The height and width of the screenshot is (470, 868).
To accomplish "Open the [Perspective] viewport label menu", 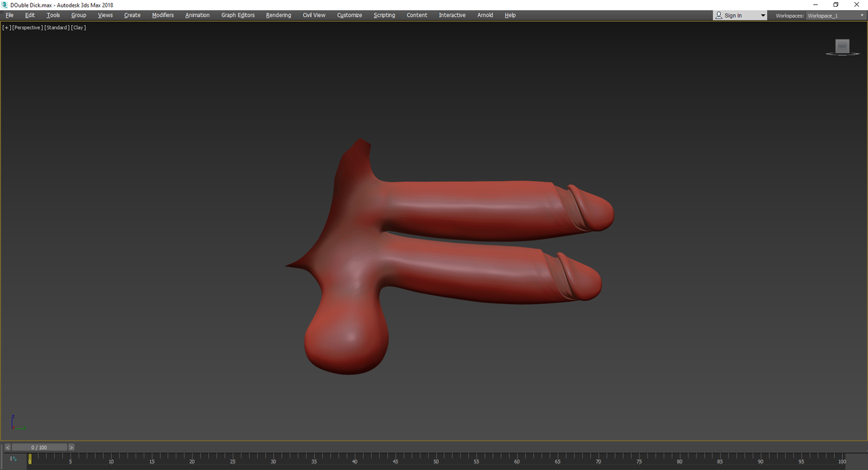I will tap(27, 28).
